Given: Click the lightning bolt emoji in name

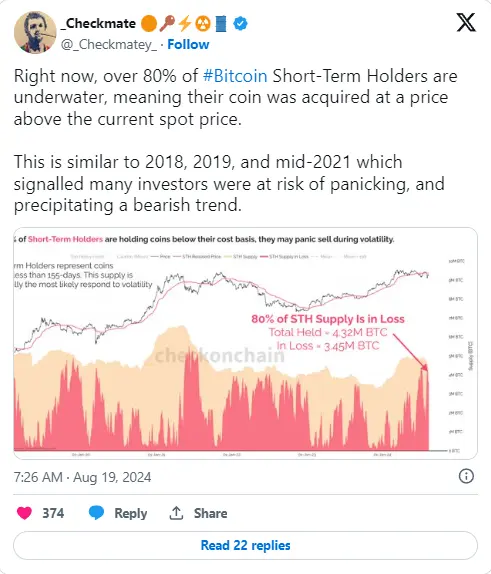Looking at the screenshot, I should [185, 24].
